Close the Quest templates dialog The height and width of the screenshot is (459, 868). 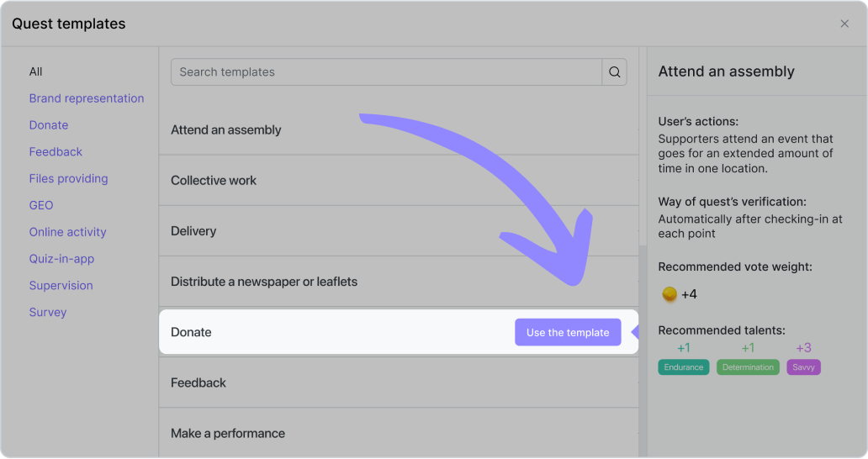844,24
